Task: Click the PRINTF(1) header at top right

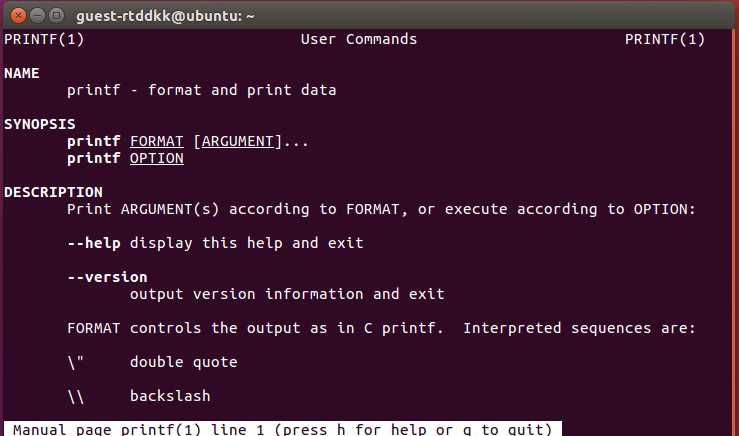Action: [665, 40]
